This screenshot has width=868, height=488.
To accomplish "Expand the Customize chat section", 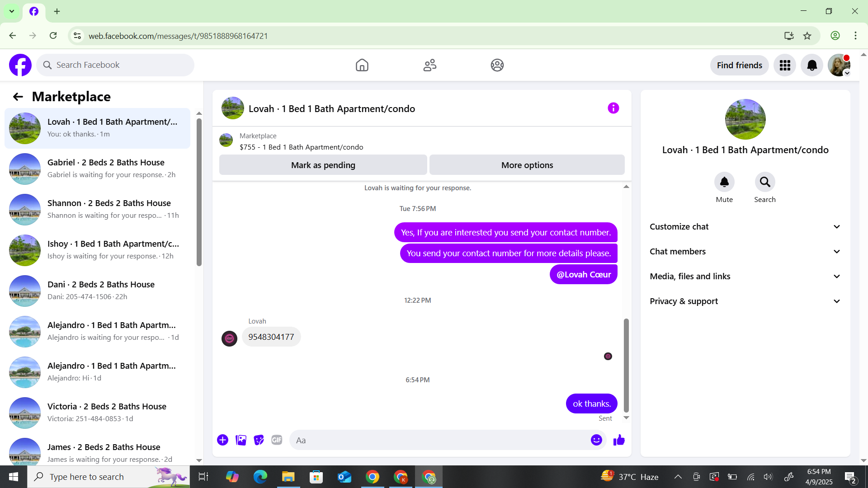I will pos(745,227).
